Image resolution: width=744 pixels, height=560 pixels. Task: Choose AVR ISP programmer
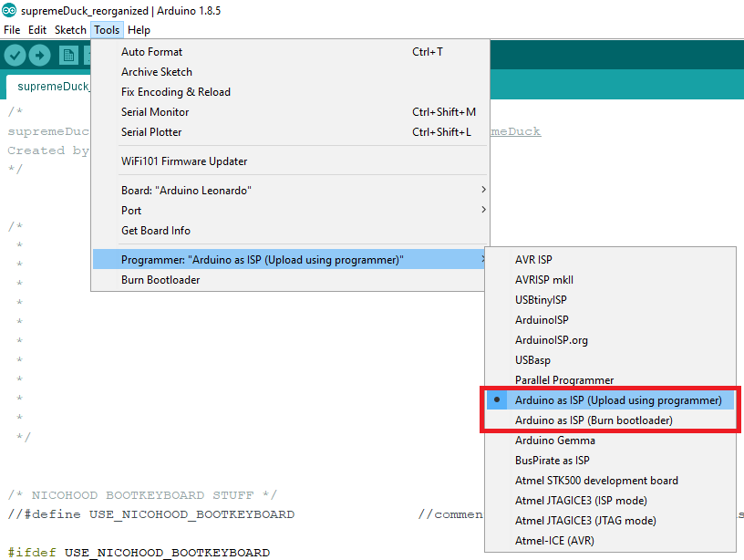point(610,260)
